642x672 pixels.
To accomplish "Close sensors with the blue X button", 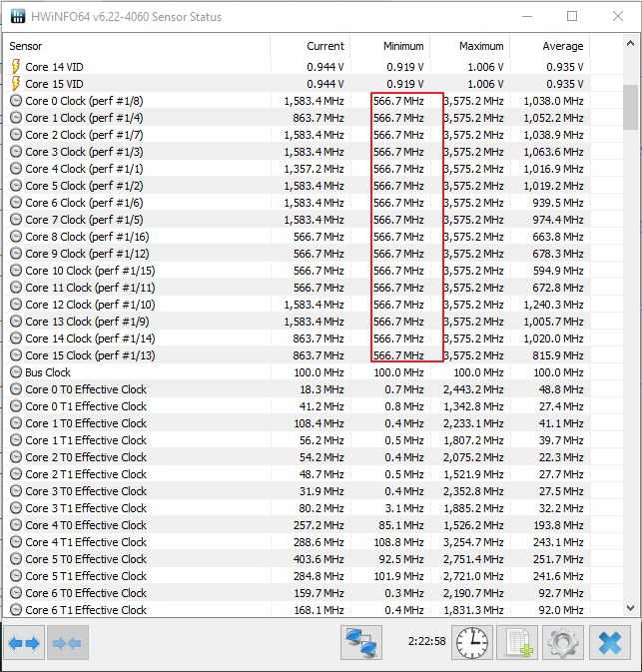I will [x=609, y=642].
